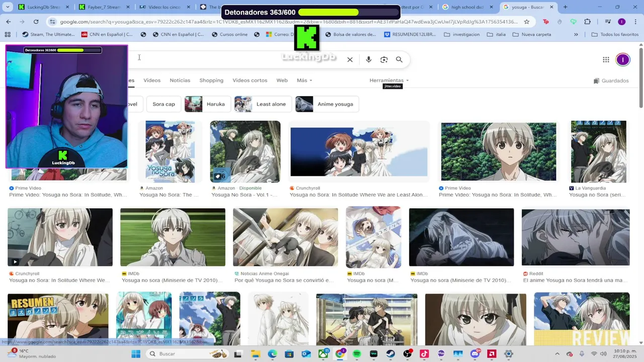
Task: Expand the Más dropdown
Action: 304,80
